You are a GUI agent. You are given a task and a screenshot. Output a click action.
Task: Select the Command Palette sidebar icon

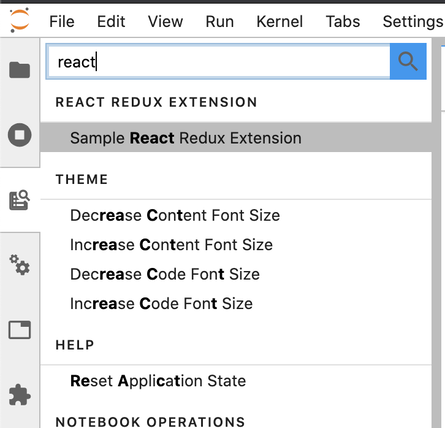click(20, 200)
